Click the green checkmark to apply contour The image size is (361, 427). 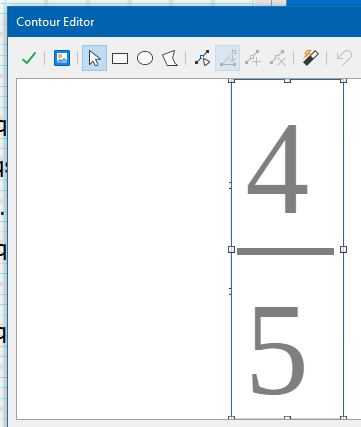coord(29,58)
